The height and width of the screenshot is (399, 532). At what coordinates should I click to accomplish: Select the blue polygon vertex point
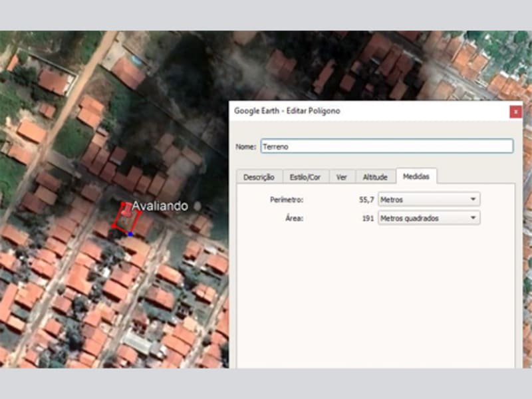click(130, 234)
